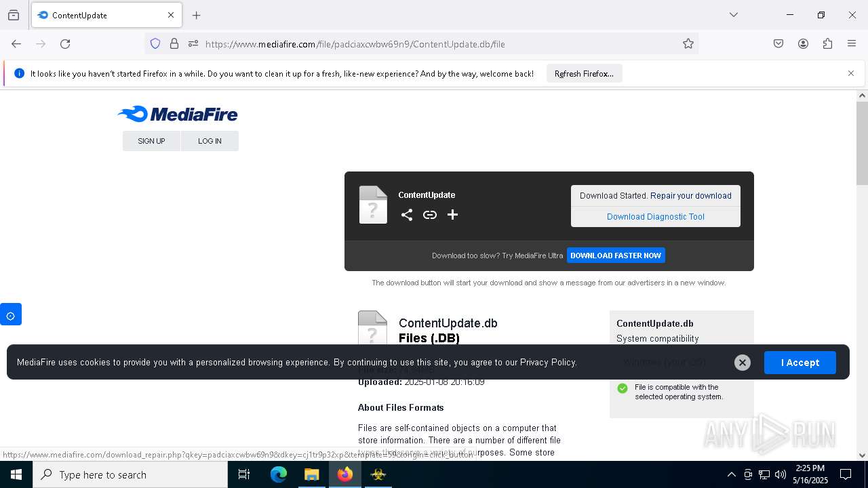This screenshot has height=488, width=868.
Task: Click the SIGN UP button
Action: click(151, 141)
